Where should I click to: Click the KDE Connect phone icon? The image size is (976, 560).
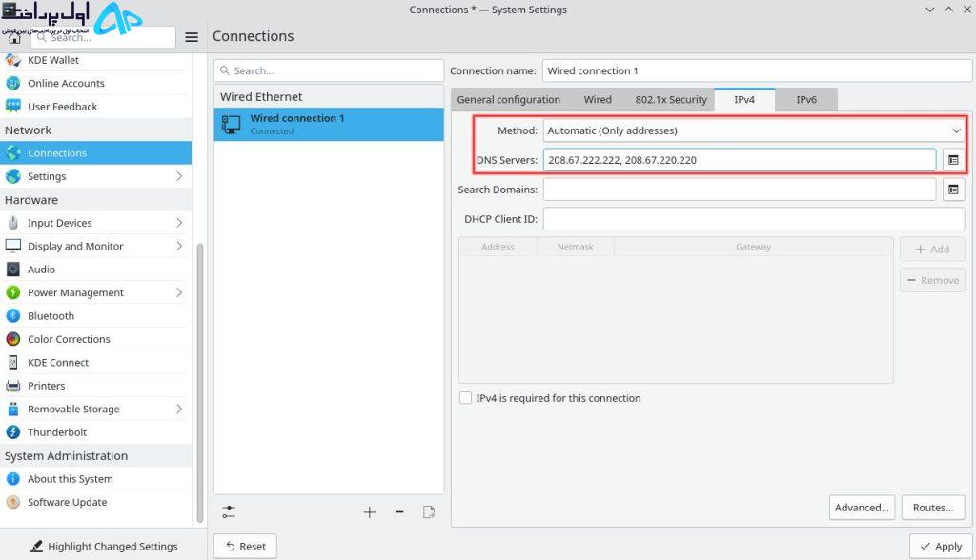point(12,362)
